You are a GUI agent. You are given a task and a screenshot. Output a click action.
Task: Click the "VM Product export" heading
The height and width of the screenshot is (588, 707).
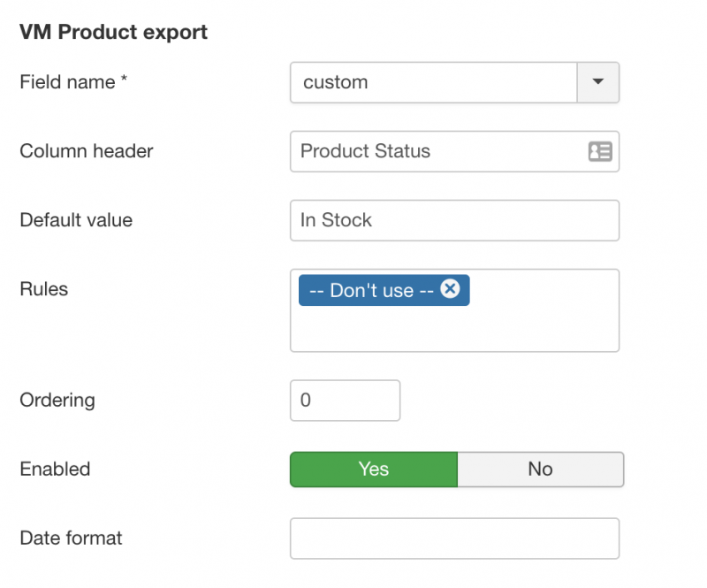click(x=114, y=32)
